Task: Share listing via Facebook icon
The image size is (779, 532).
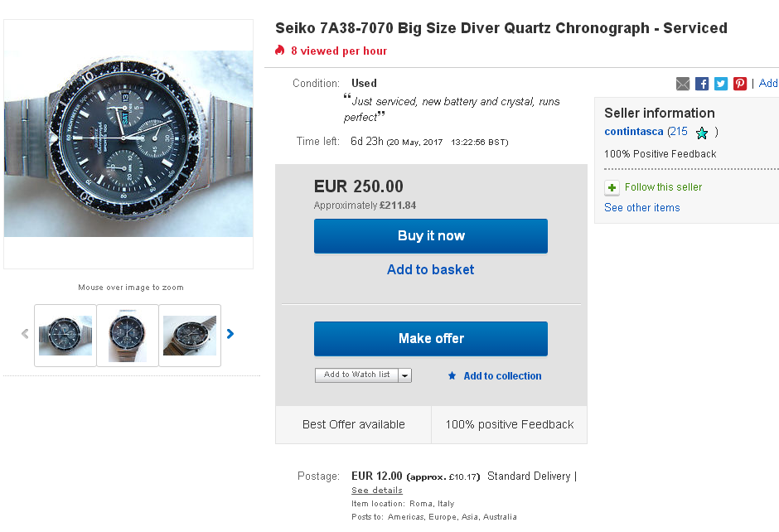Action: click(x=702, y=84)
